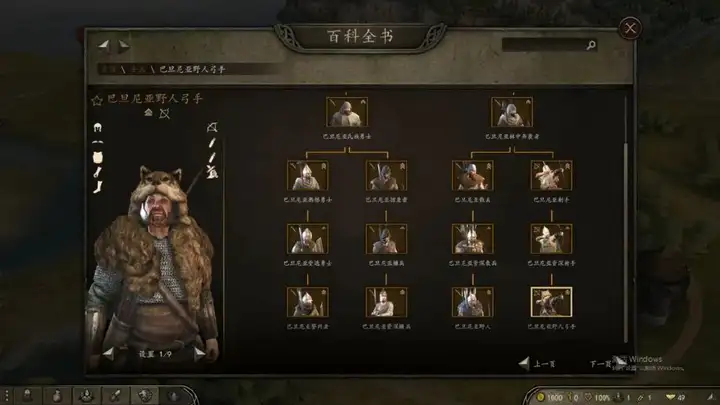This screenshot has height=405, width=720.
Task: Click the first breadcrumb link in path
Action: [109, 69]
